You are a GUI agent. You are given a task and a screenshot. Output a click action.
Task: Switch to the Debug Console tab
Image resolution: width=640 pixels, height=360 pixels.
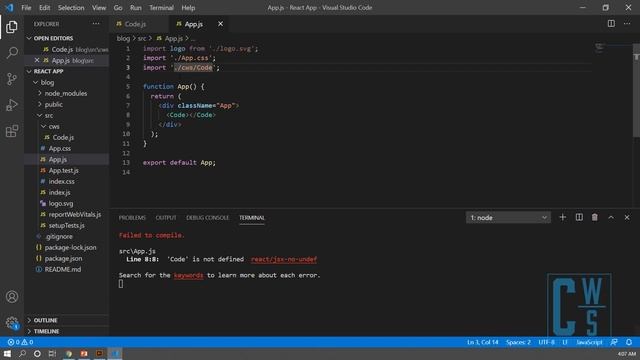coord(208,218)
